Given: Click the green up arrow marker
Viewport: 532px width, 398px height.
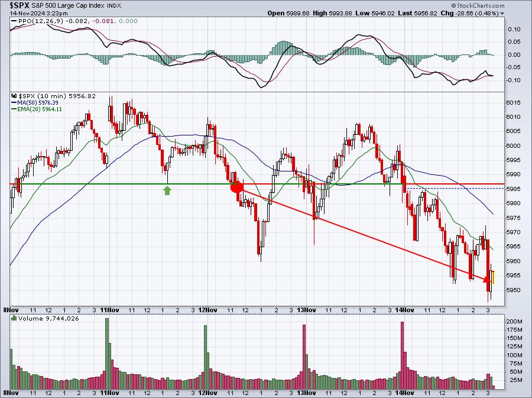Looking at the screenshot, I should pyautogui.click(x=167, y=190).
